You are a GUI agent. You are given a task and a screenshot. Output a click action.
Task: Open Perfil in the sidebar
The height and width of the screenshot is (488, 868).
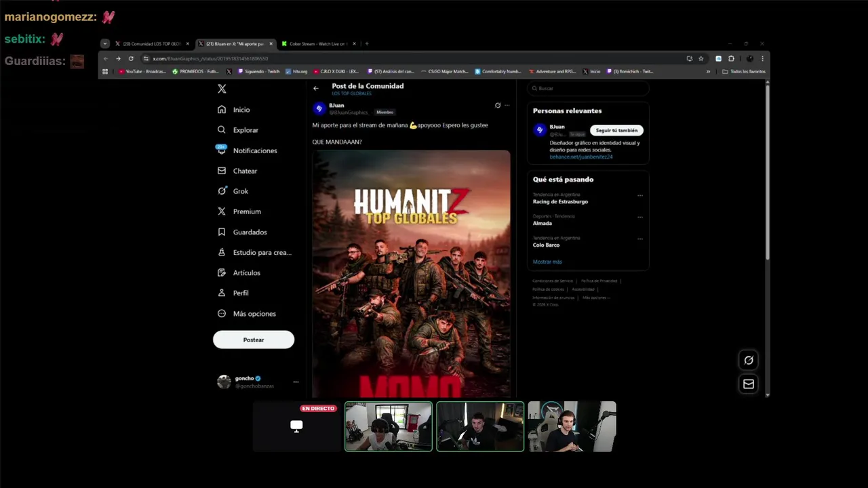click(233, 293)
